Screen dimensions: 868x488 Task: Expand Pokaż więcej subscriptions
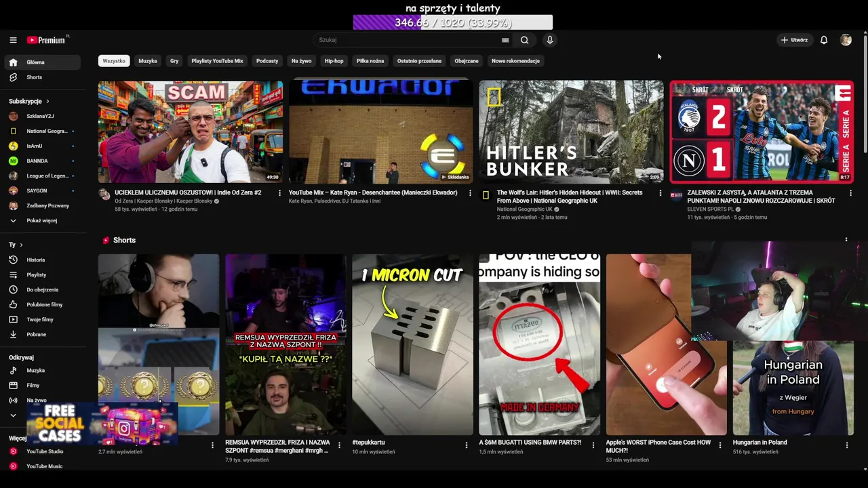pyautogui.click(x=42, y=220)
